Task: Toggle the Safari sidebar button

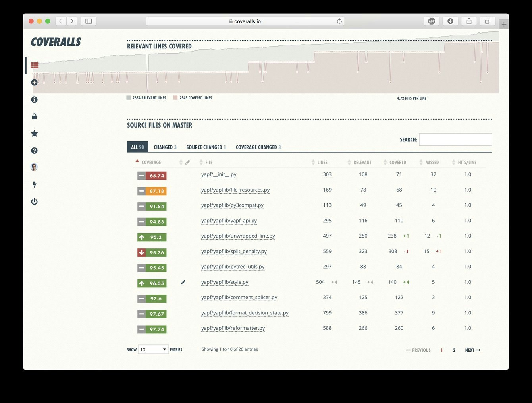Action: [x=89, y=21]
